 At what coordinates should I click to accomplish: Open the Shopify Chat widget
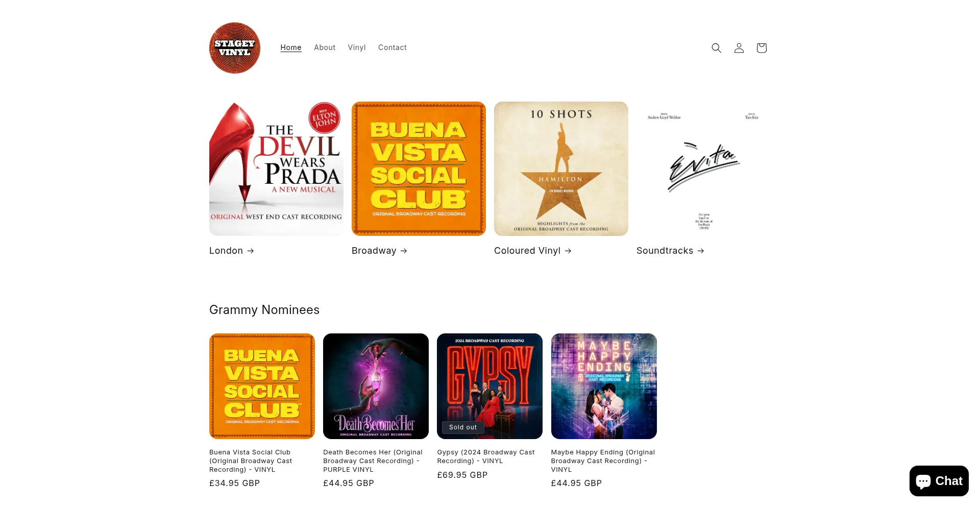point(939,481)
